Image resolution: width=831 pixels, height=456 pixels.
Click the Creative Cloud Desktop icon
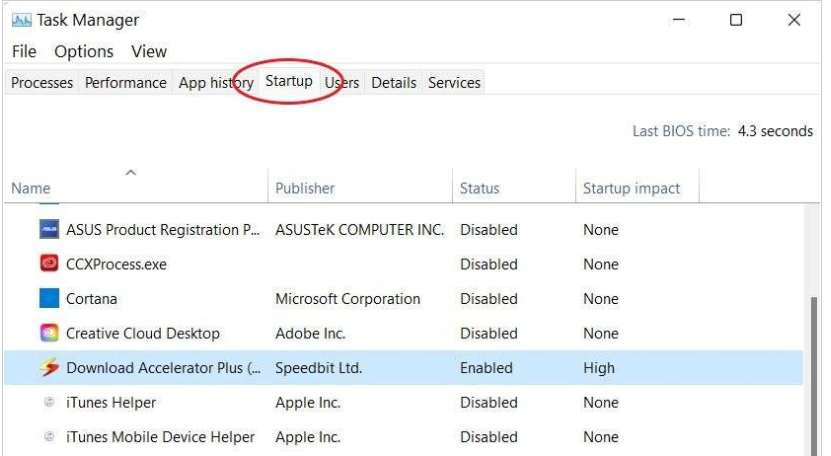click(49, 333)
